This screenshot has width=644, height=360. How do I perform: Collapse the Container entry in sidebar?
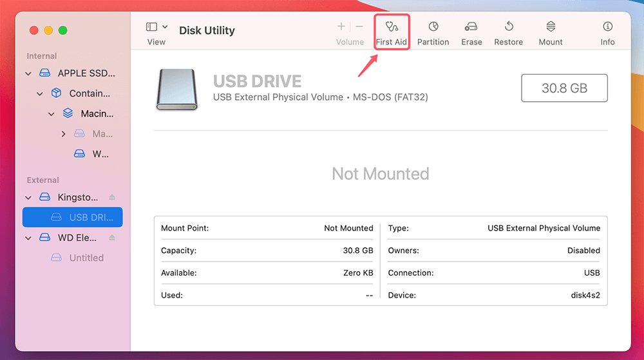(40, 93)
